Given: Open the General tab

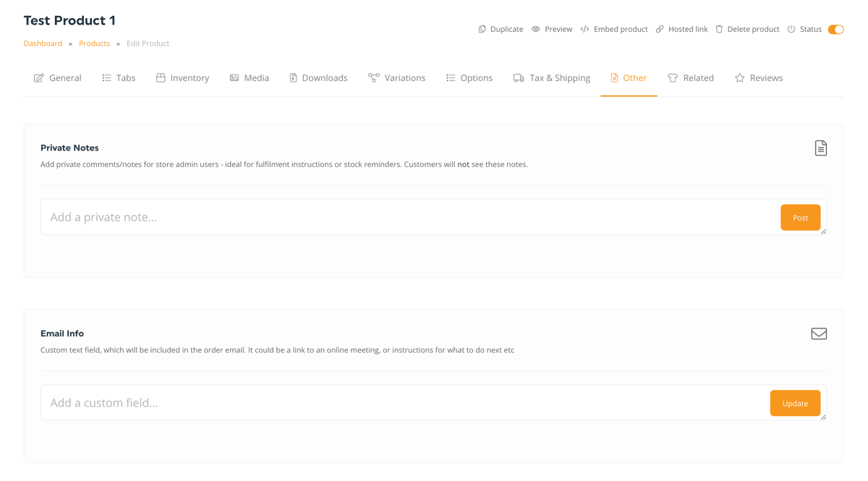Looking at the screenshot, I should coord(58,78).
